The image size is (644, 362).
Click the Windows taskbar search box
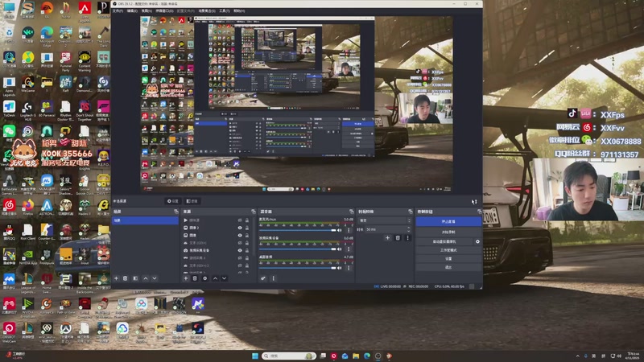pos(289,356)
